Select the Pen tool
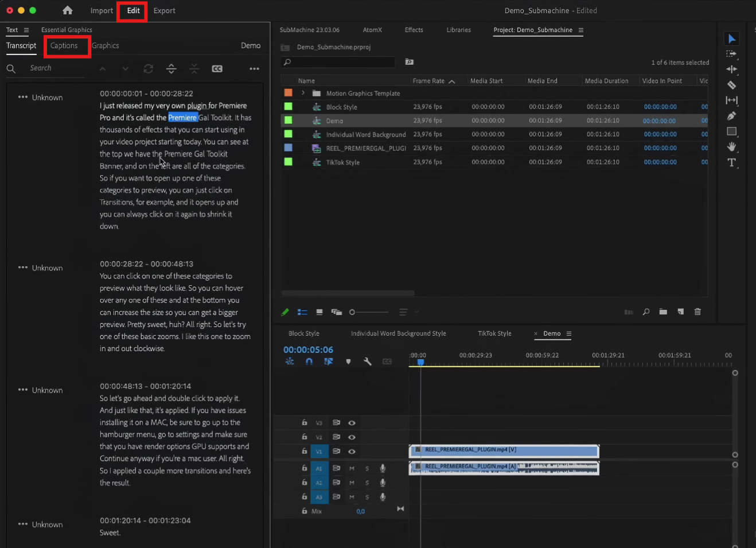Screen dimensions: 756x548 tap(731, 116)
